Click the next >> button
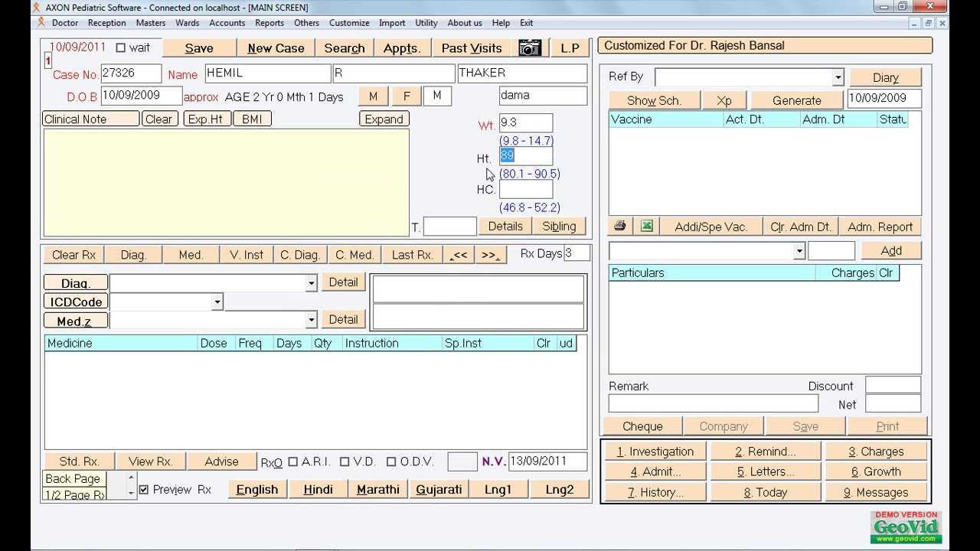 click(x=490, y=255)
